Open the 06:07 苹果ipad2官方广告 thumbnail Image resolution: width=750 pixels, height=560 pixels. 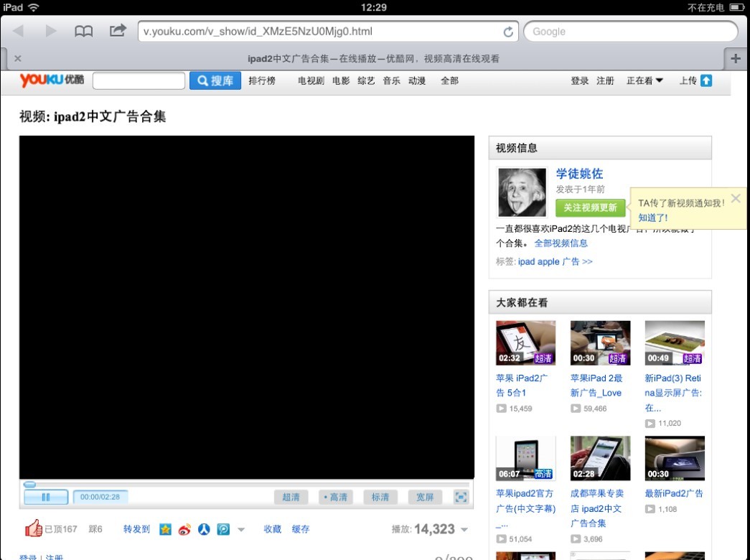coord(525,458)
